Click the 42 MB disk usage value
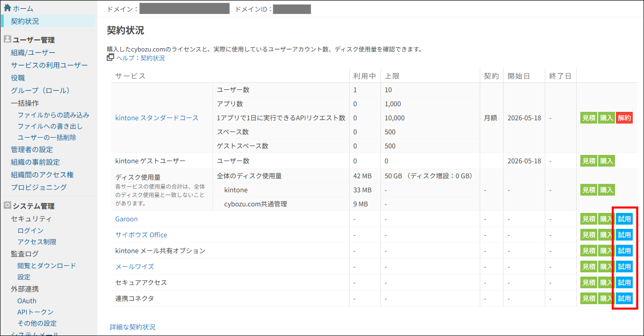The image size is (644, 336). point(363,176)
